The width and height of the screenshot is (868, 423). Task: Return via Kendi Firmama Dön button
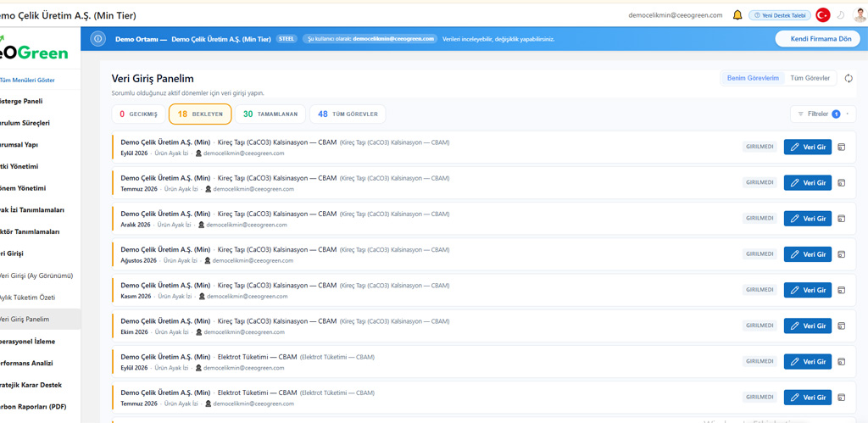818,39
